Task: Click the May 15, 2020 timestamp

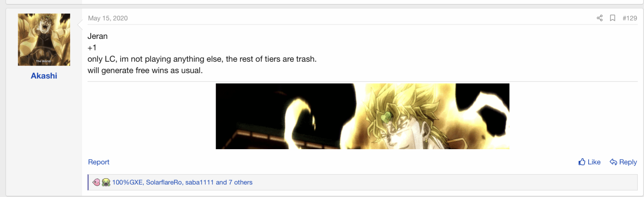Action: [x=108, y=18]
